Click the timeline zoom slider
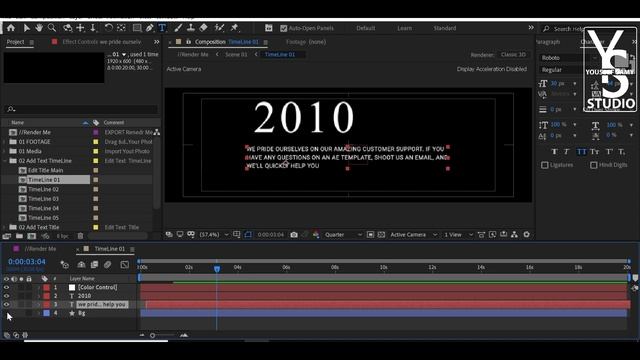Screen dimensions: 640x360 [152, 336]
